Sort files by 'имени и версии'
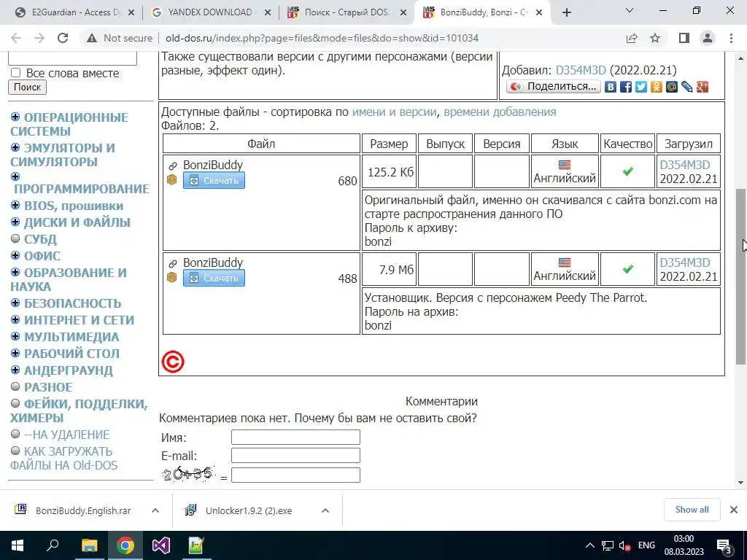The width and height of the screenshot is (747, 560). pyautogui.click(x=394, y=112)
